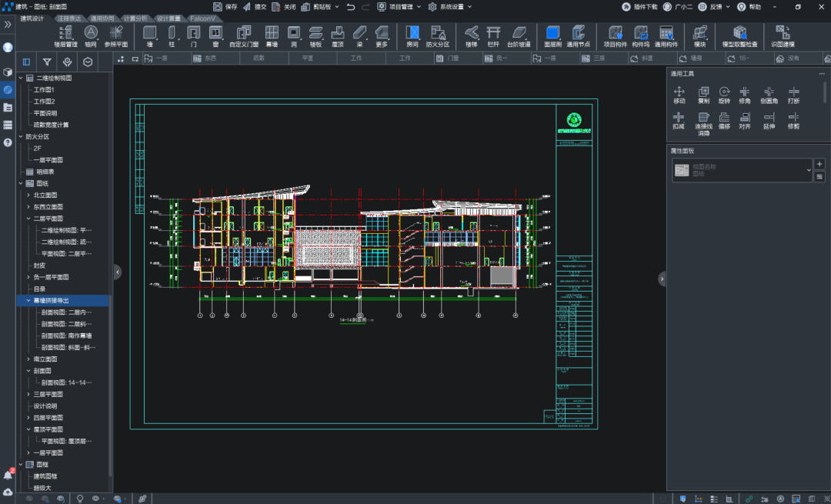Switch to the 设计算量 ribbon tab
The width and height of the screenshot is (831, 504).
click(x=169, y=18)
